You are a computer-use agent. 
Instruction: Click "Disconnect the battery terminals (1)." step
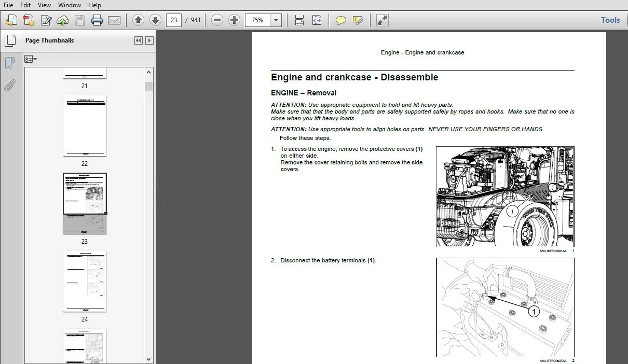[328, 261]
